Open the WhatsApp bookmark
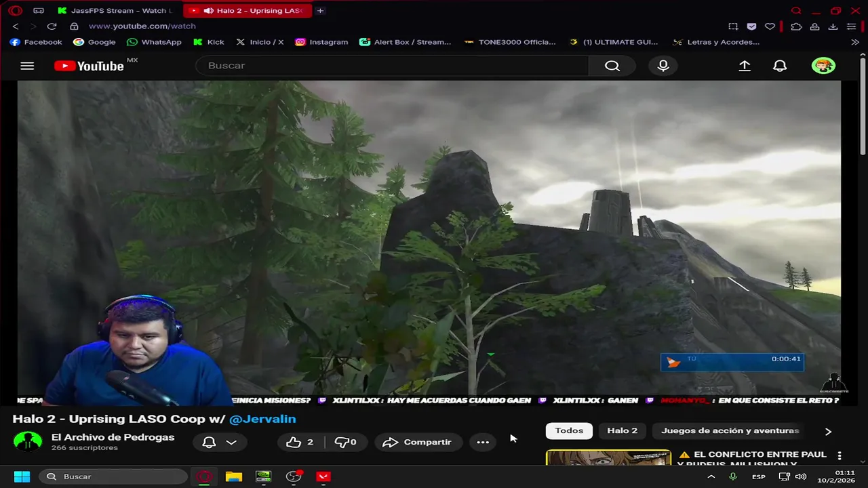Screen dimensions: 868x488 [154, 42]
